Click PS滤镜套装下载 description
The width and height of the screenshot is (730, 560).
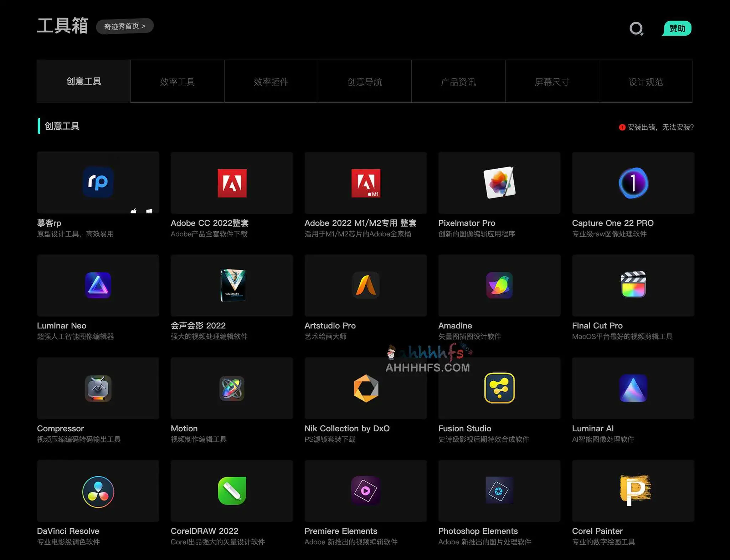(x=330, y=439)
